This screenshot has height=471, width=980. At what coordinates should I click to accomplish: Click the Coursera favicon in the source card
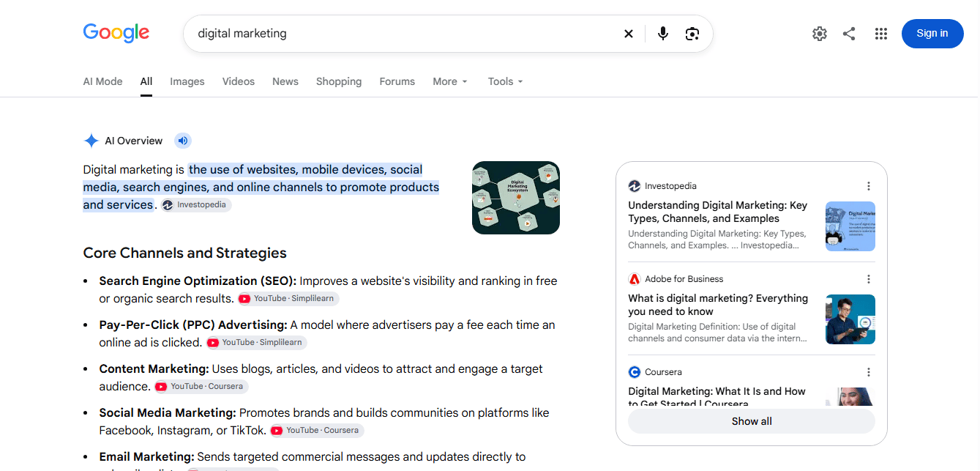tap(635, 372)
